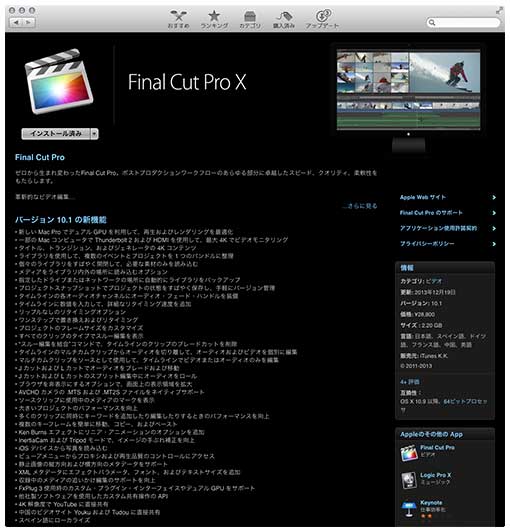Click chevron next to Final Cut Pro のサポート
510x532 pixels.
494,213
